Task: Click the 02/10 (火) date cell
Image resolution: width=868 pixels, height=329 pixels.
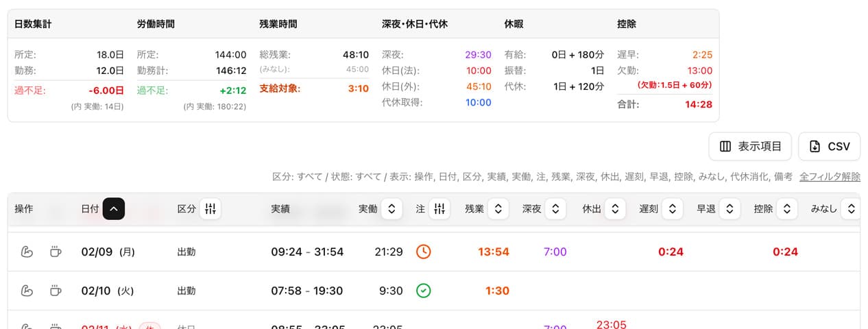Action: click(108, 291)
